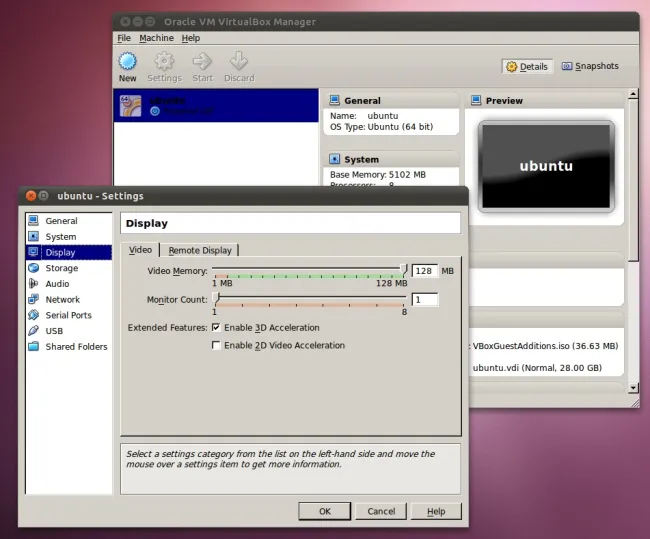The height and width of the screenshot is (539, 650).
Task: Open the Machine menu
Action: tap(156, 38)
